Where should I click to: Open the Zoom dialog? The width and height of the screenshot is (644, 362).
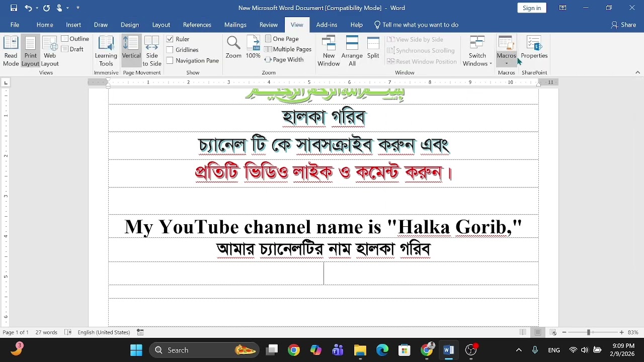[233, 48]
